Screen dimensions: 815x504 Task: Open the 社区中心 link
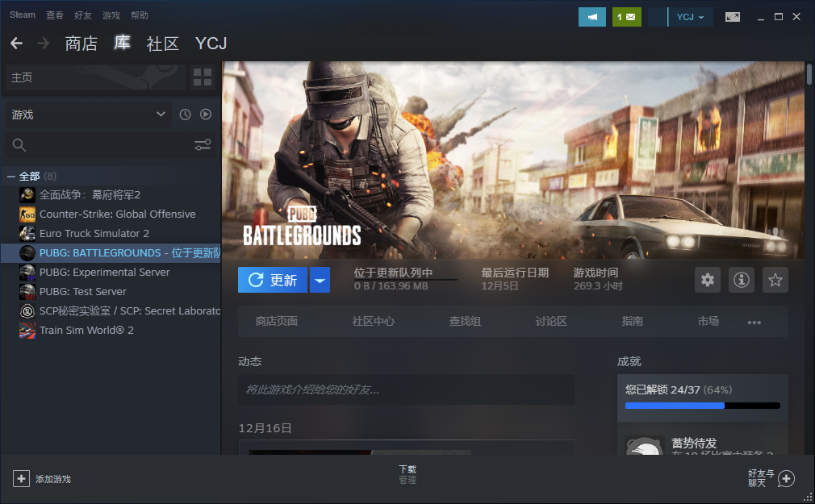tap(373, 321)
